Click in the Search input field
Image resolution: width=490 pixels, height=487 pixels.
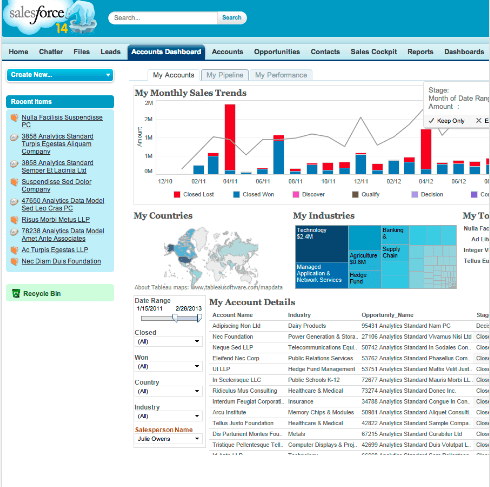[163, 18]
